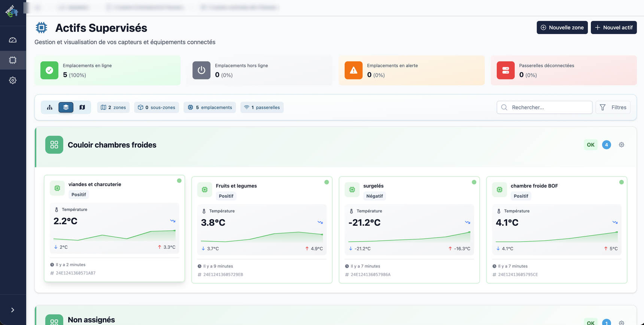Viewport: 644px width, 325px height.
Task: Click the 1 passerelles chip
Action: (262, 107)
